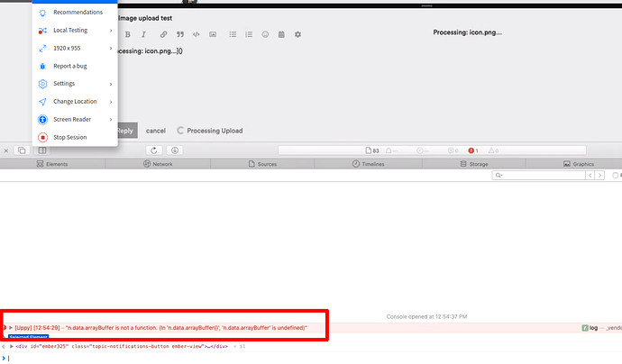Go to previous search result
This screenshot has width=622, height=364.
coord(590,176)
